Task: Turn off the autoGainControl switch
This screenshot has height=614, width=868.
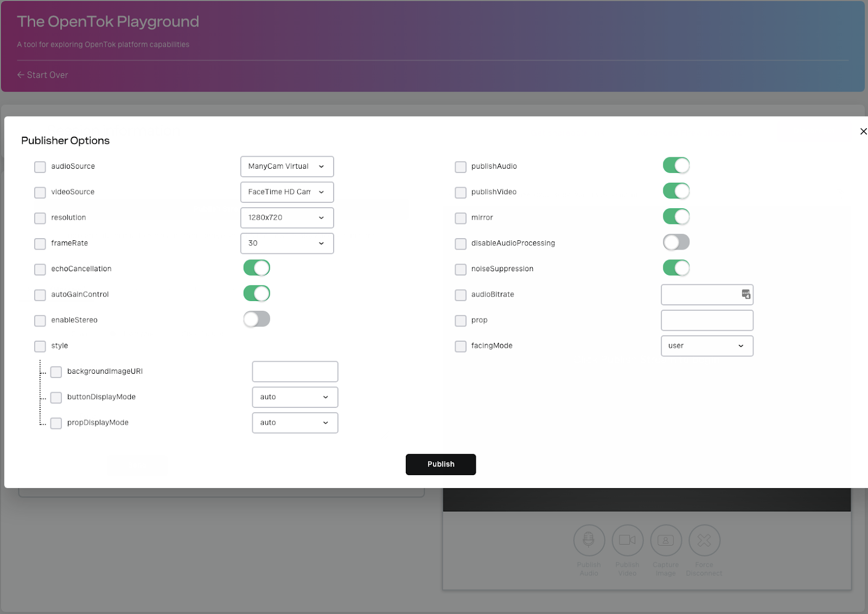Action: tap(257, 293)
